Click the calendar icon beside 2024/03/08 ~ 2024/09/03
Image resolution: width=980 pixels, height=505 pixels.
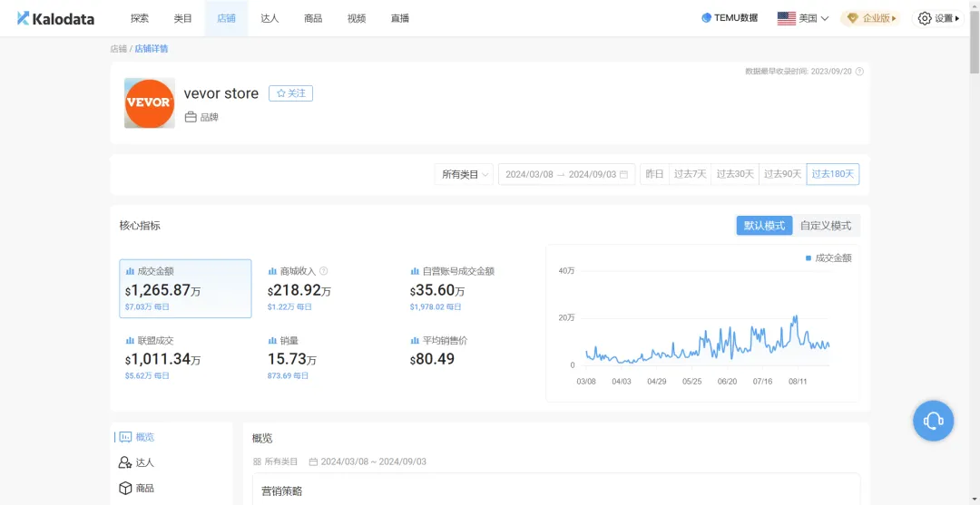point(314,461)
